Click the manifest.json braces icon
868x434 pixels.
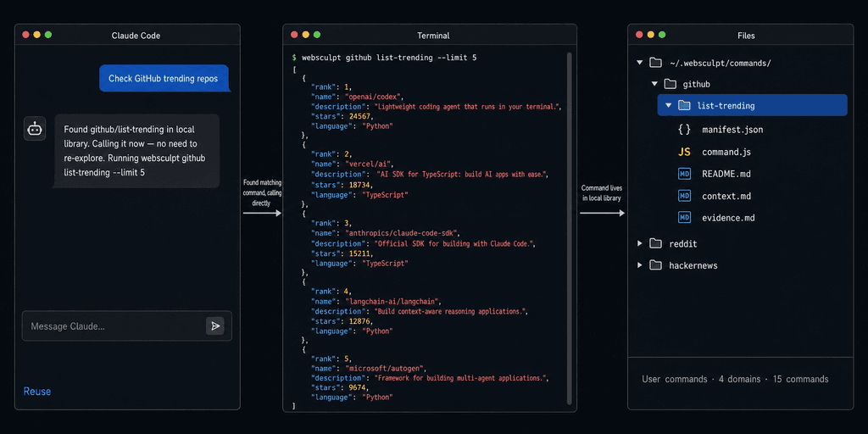click(684, 130)
